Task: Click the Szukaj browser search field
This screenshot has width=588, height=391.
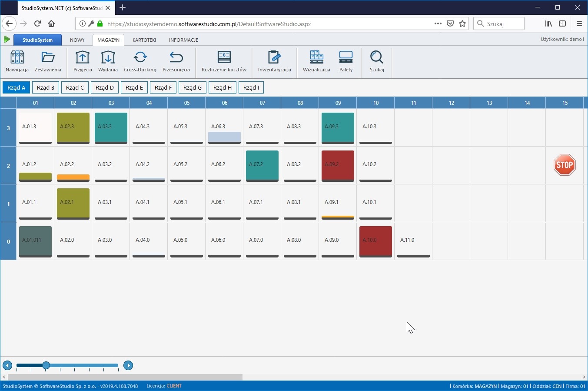Action: (x=499, y=23)
